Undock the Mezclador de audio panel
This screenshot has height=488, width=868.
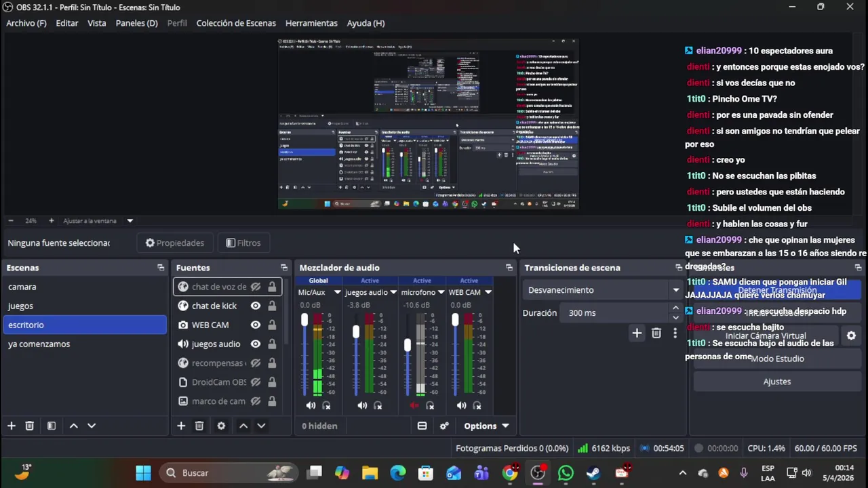509,268
